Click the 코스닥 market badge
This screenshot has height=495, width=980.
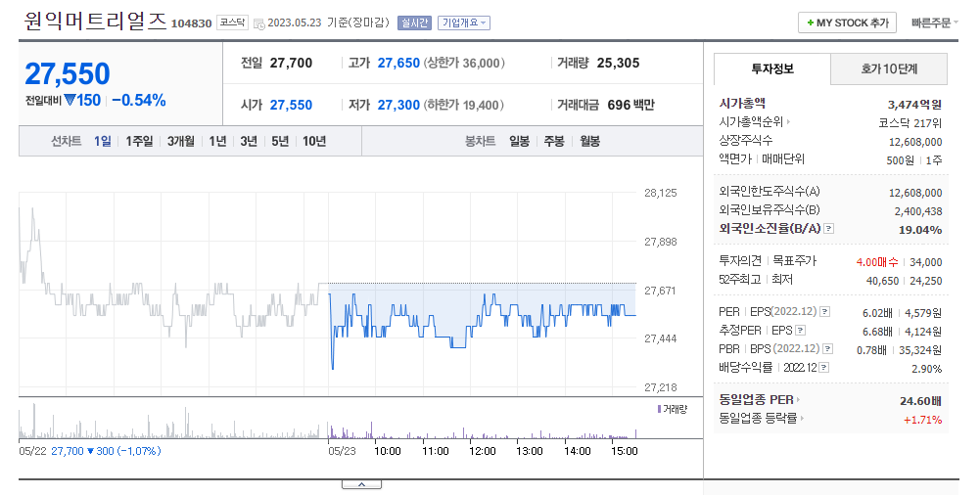click(232, 23)
